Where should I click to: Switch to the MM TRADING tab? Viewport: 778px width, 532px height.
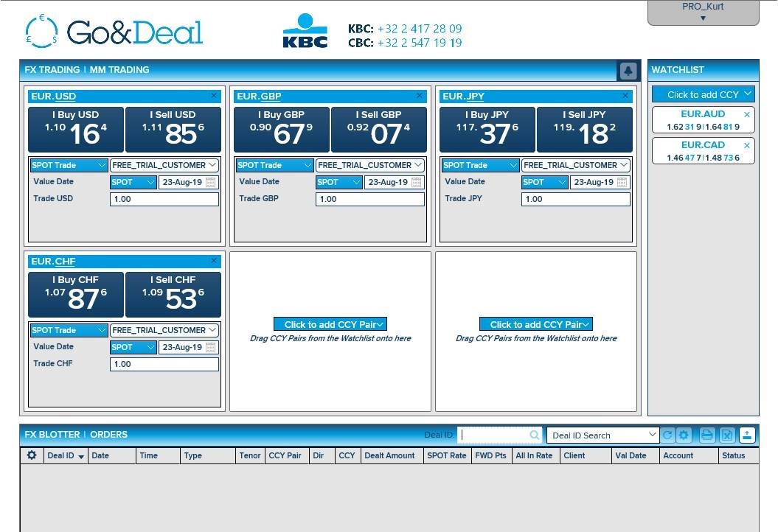point(119,70)
